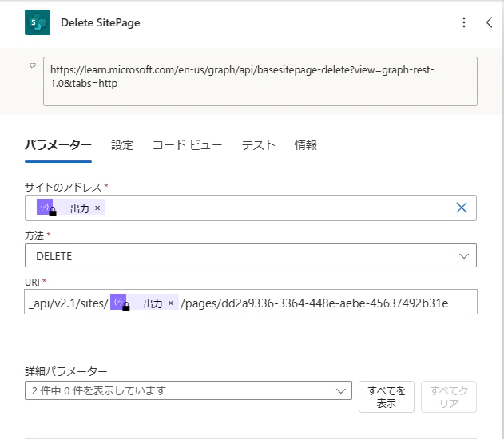This screenshot has height=439, width=504.
Task: Open the コード ビュー tab
Action: tap(187, 145)
